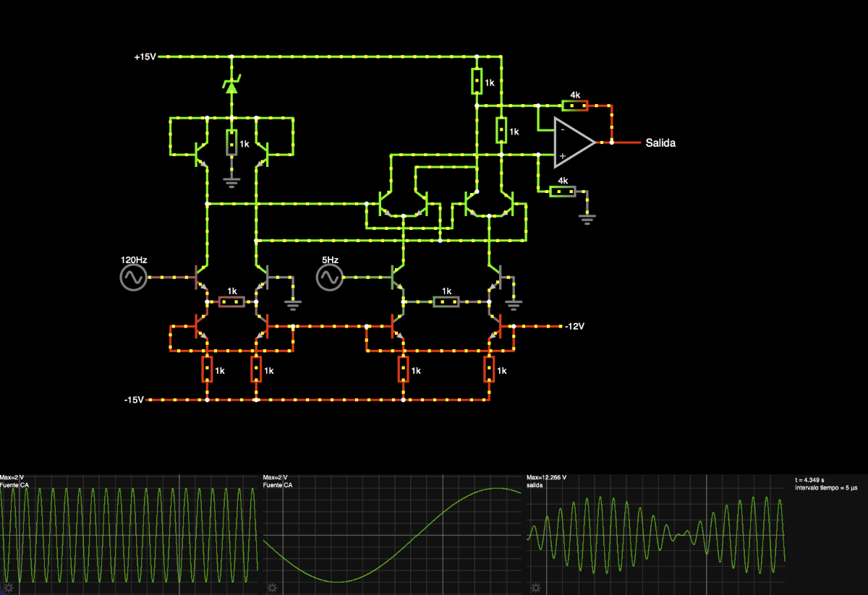Viewport: 868px width, 595px height.
Task: Select 1k emitter resistor near 120Hz source
Action: pos(231,301)
